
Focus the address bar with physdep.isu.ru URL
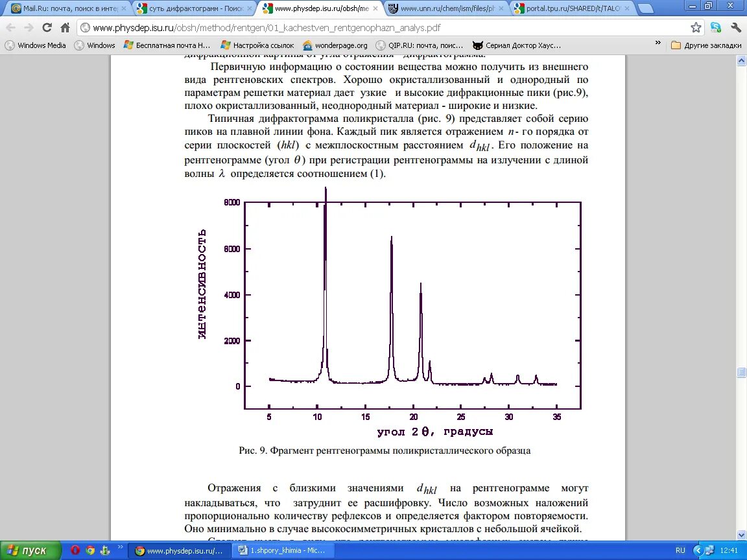[383, 28]
